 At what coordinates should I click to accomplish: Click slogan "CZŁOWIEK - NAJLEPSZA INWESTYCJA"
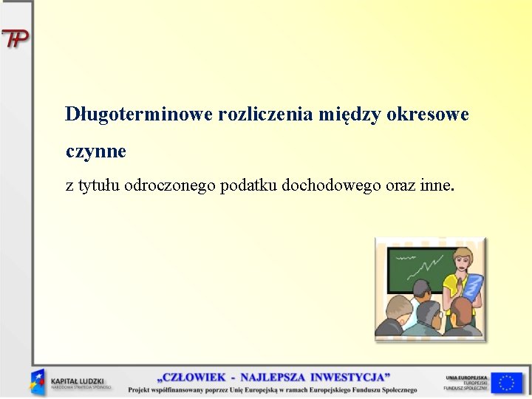pos(274,378)
